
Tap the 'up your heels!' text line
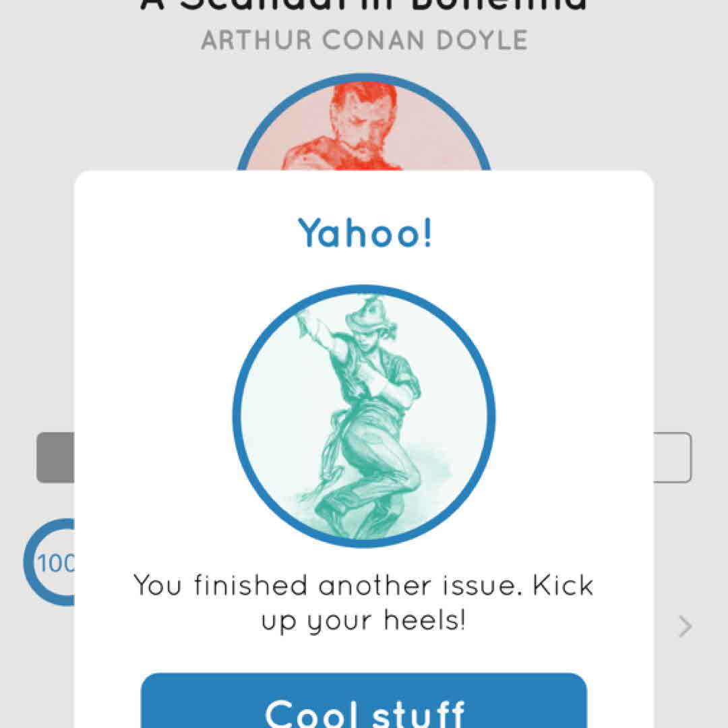tap(364, 621)
